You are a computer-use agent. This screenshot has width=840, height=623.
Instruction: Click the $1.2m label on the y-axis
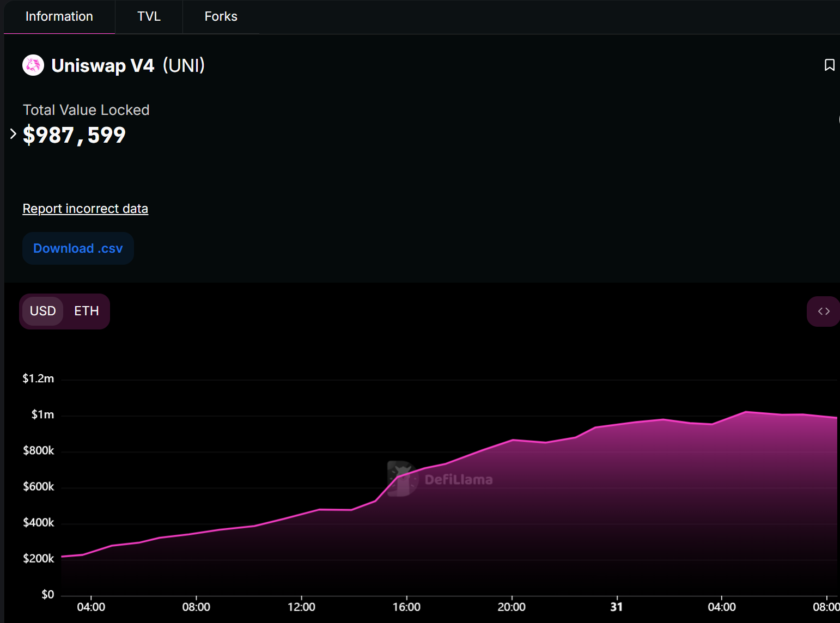click(38, 378)
